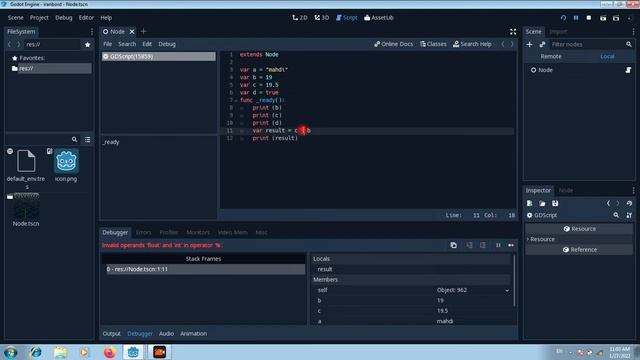Viewport: 640px width, 360px height.
Task: Open the script editor Edit menu
Action: 147,44
